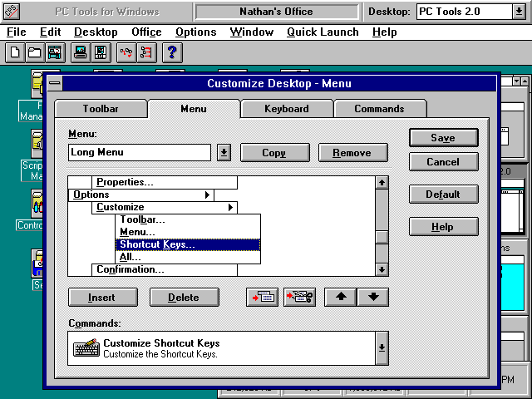Move the menu item up with up arrow

(x=340, y=298)
